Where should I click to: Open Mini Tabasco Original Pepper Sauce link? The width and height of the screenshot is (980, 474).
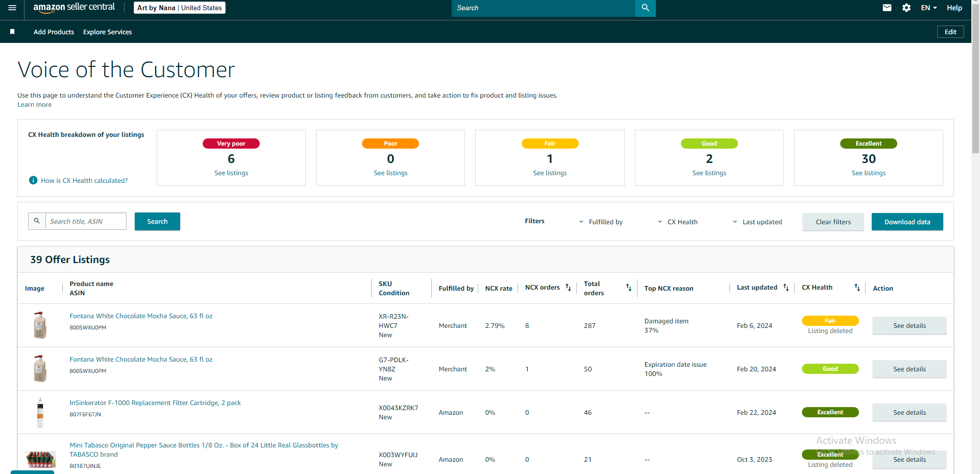pyautogui.click(x=204, y=450)
